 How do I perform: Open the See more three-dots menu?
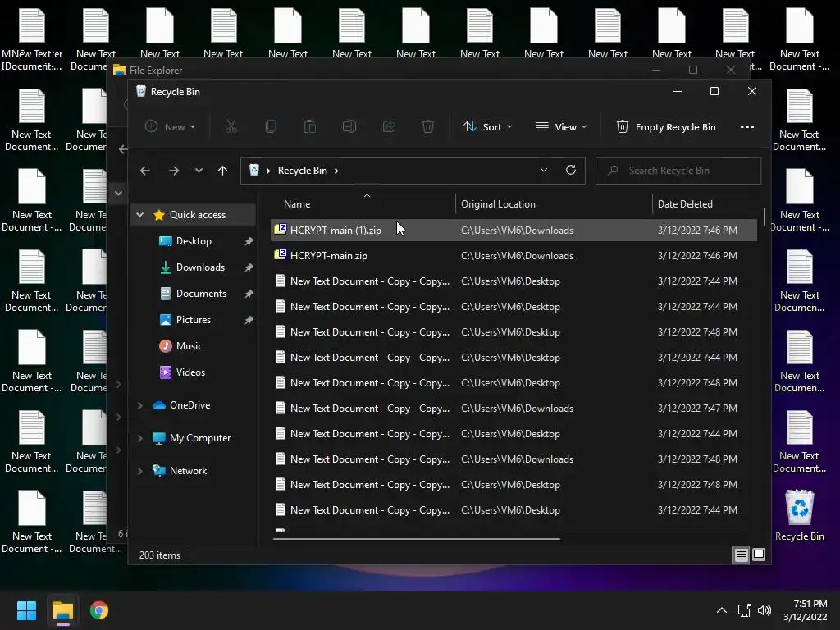(746, 127)
